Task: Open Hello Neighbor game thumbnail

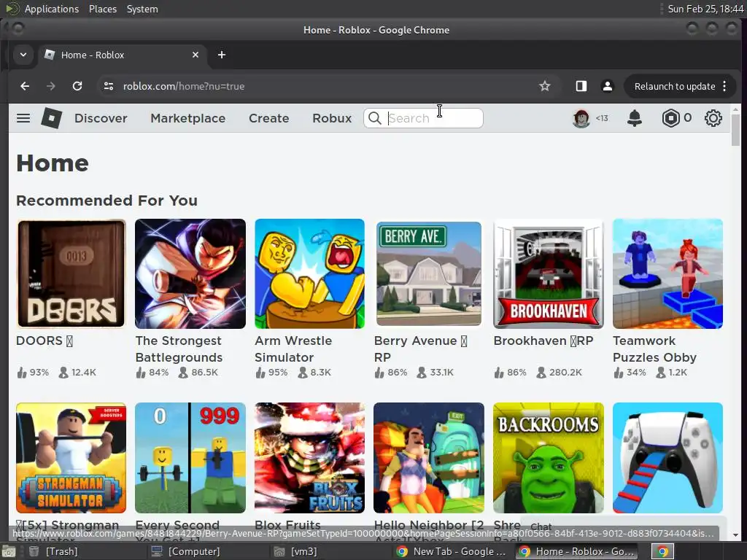Action: click(429, 458)
